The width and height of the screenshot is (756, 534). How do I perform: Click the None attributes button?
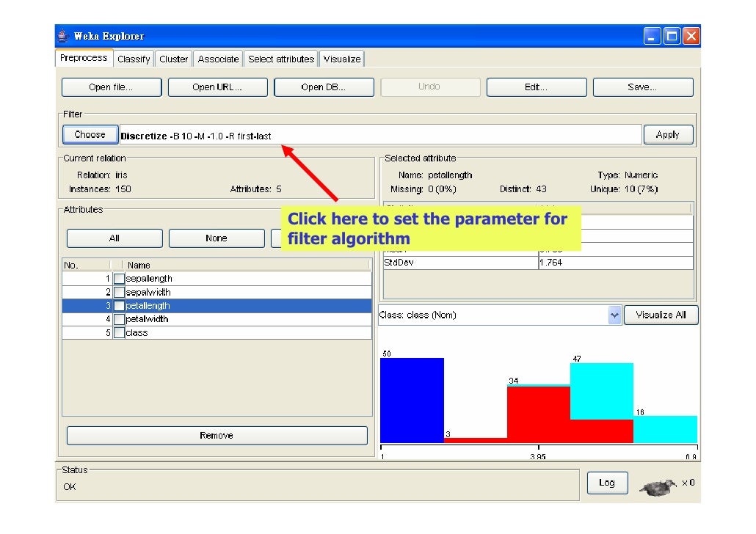(217, 238)
